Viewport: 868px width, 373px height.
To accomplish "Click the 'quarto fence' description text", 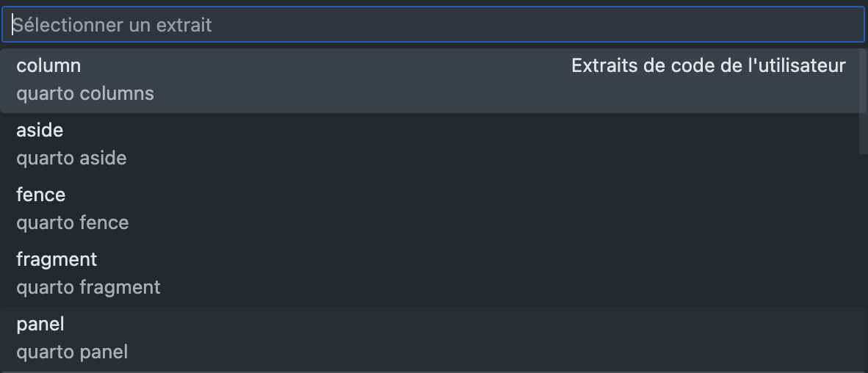I will pyautogui.click(x=73, y=223).
